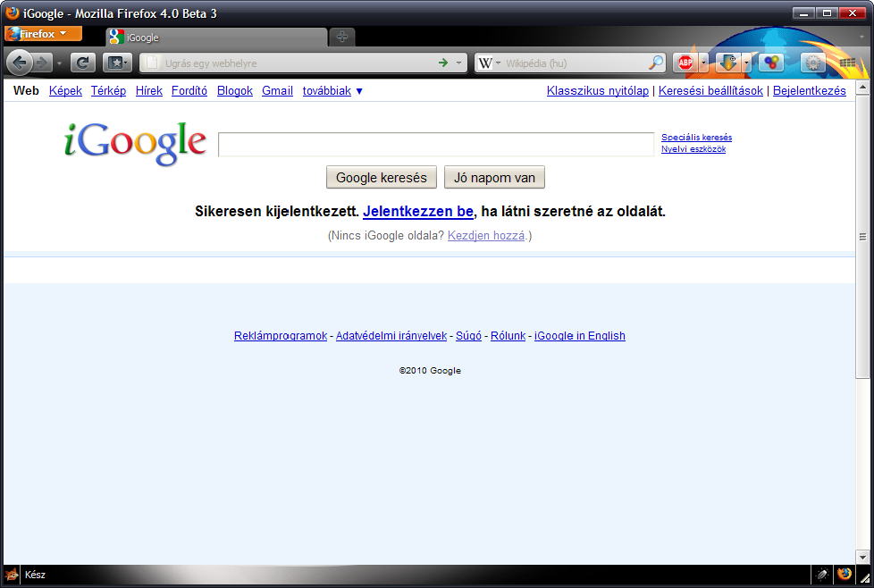The width and height of the screenshot is (874, 588).
Task: Click the iGoogle logo
Action: [136, 143]
